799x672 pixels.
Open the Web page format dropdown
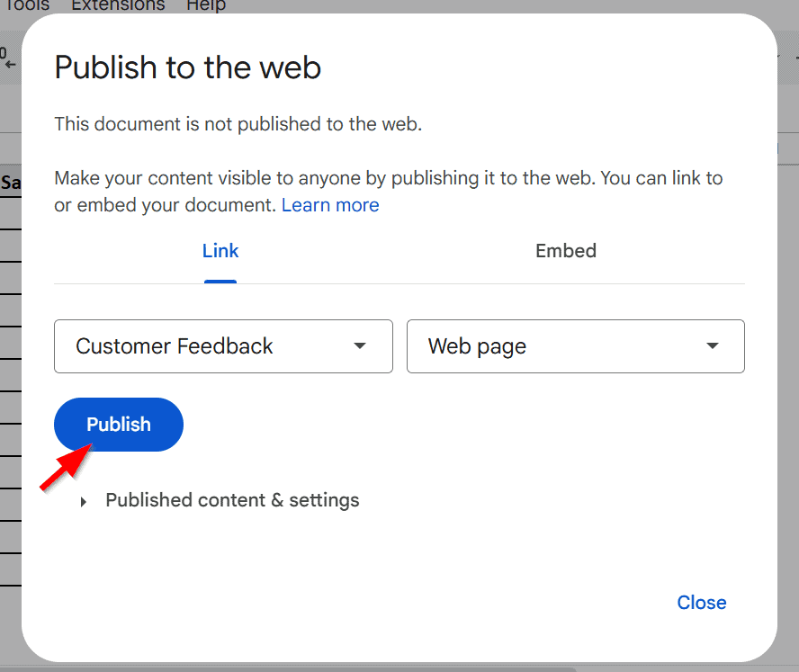click(x=576, y=346)
